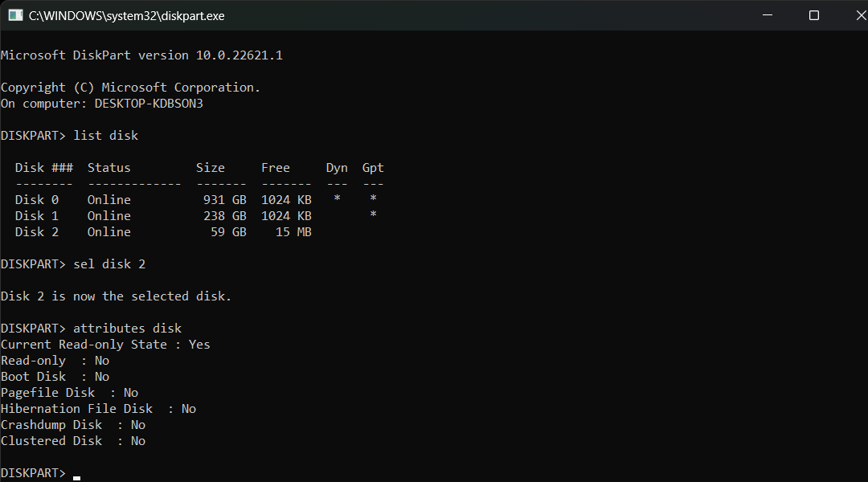Click the 'attributes disk' command text

click(x=127, y=328)
